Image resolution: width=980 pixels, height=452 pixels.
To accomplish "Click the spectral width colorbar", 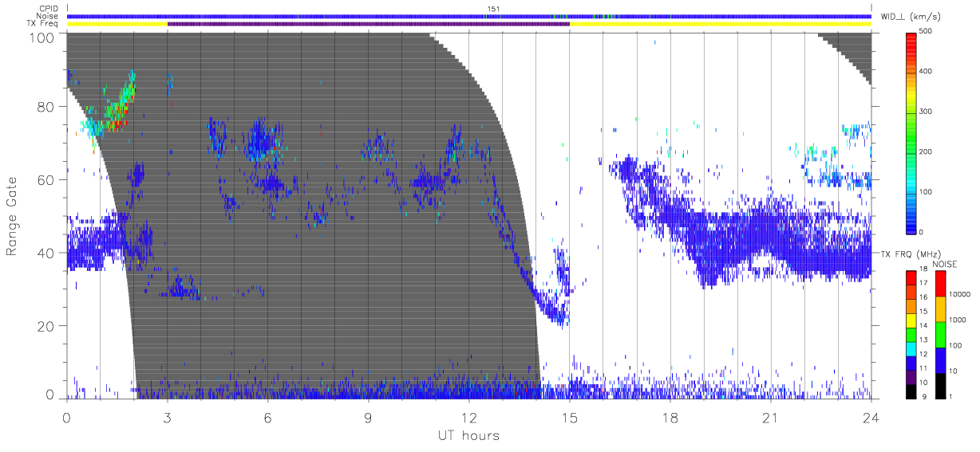I will pos(911,132).
